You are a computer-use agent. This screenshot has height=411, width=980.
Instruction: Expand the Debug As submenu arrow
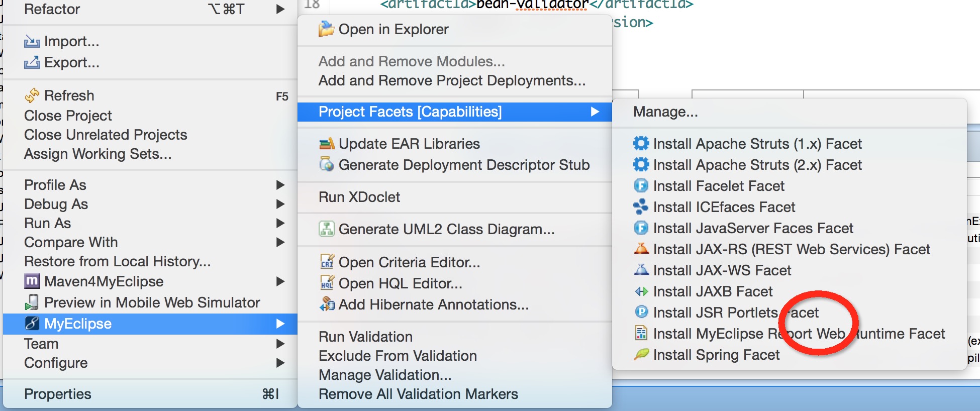(x=280, y=204)
